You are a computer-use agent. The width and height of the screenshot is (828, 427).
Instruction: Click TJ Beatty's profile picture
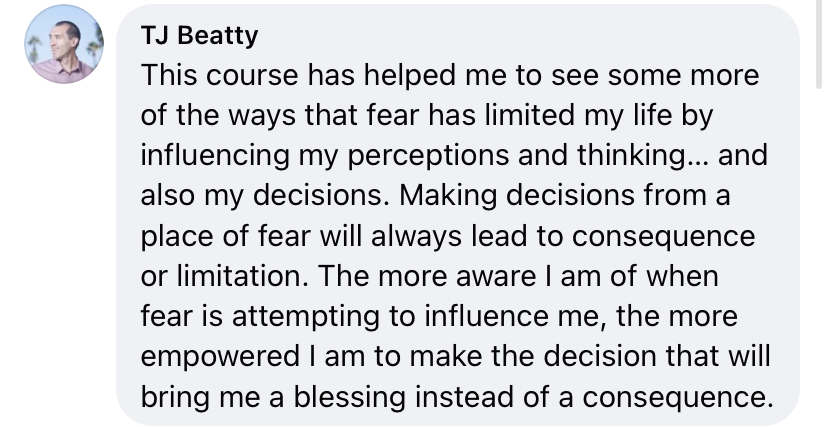[65, 44]
